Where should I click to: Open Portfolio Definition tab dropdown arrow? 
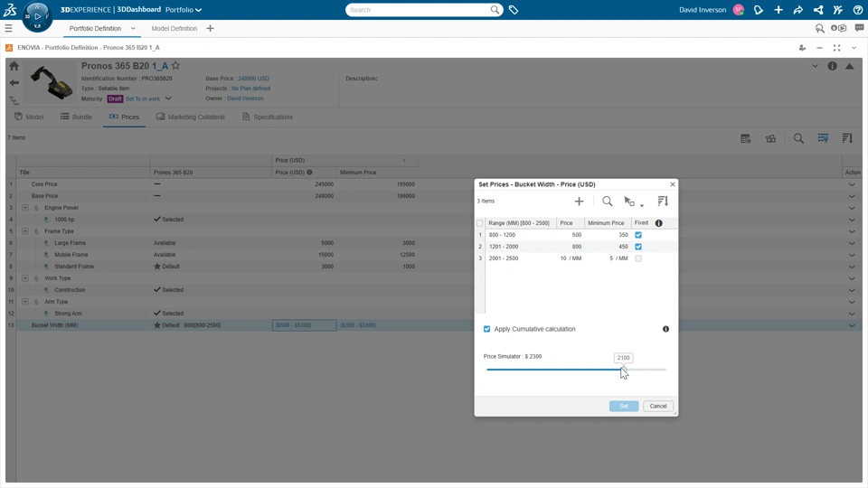pyautogui.click(x=133, y=28)
